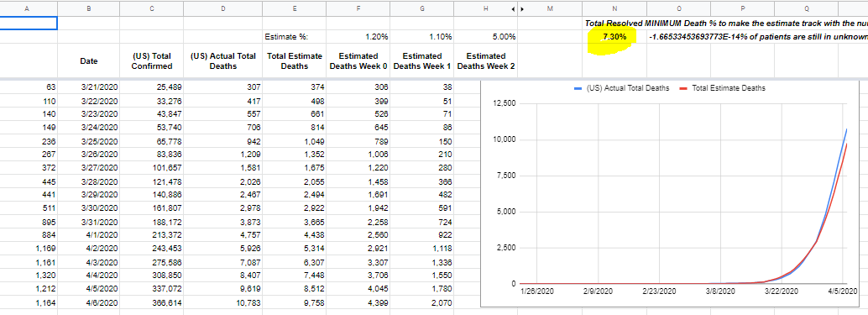Click '(US) Actual Total Deaths' header cell
The height and width of the screenshot is (315, 868).
tap(223, 60)
